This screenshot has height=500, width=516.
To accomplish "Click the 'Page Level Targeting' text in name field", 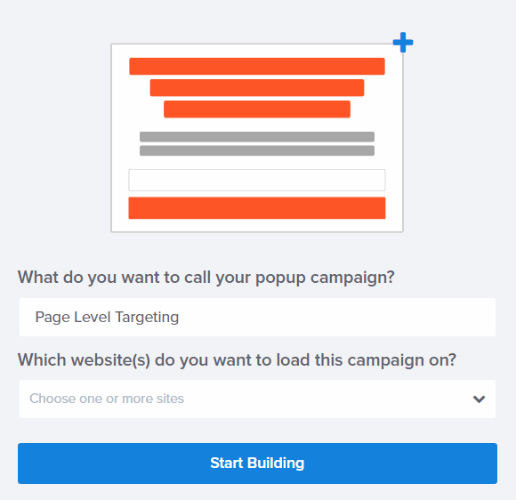I will pos(107,317).
